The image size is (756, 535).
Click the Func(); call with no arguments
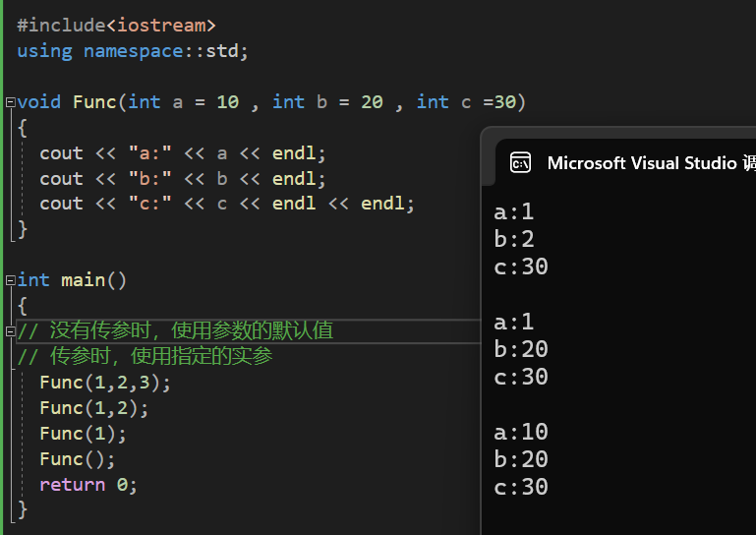[78, 459]
